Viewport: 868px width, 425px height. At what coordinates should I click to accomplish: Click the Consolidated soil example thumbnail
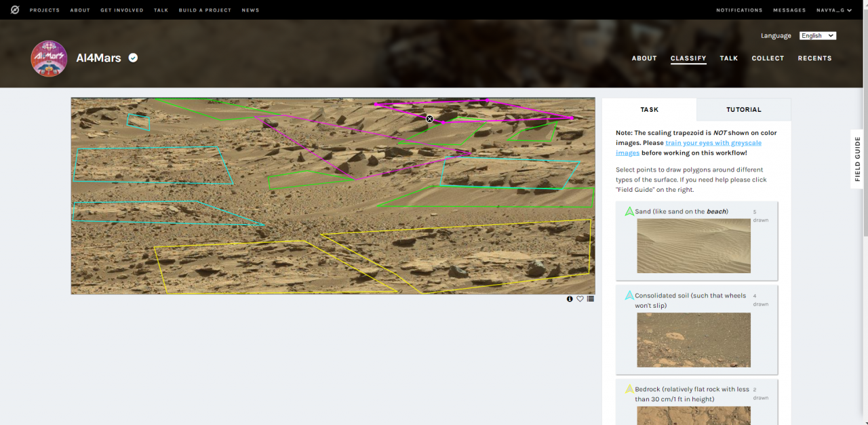pyautogui.click(x=694, y=340)
